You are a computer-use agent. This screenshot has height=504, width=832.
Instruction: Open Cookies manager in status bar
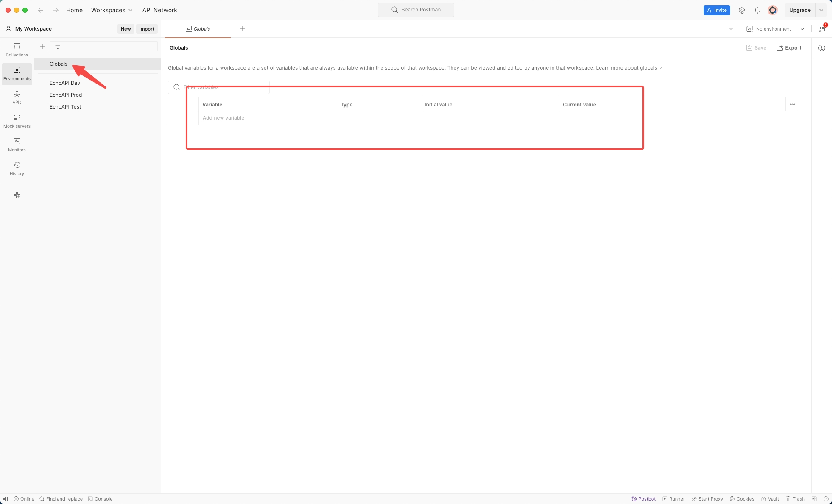click(x=742, y=499)
